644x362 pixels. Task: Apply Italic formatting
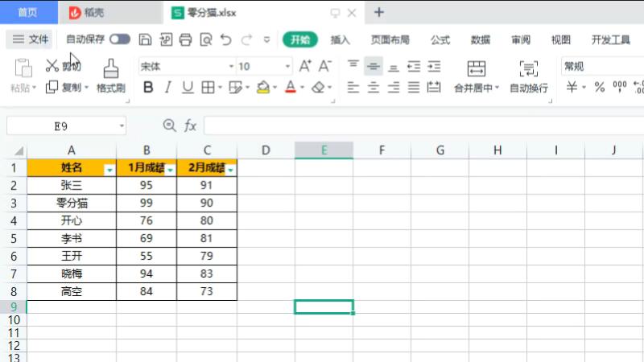point(168,88)
